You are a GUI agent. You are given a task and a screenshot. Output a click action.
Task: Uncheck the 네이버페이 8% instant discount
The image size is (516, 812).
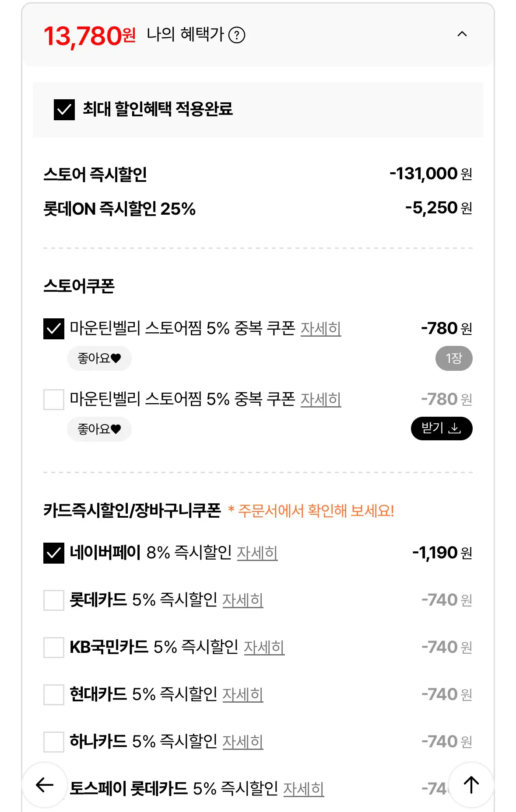point(54,553)
